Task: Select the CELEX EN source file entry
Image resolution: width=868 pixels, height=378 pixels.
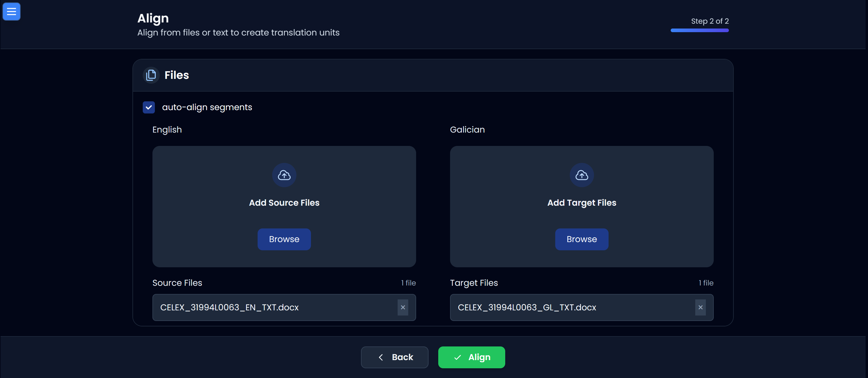Action: point(229,307)
